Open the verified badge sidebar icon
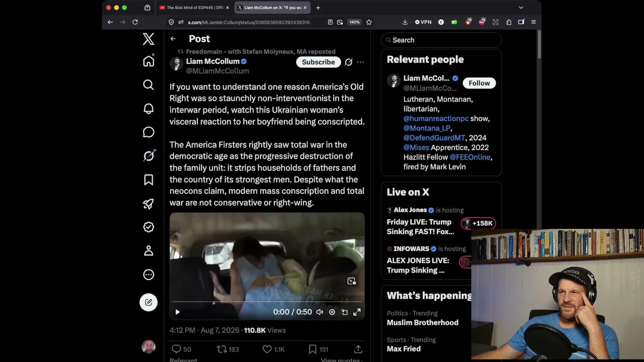The width and height of the screenshot is (644, 362). (148, 227)
